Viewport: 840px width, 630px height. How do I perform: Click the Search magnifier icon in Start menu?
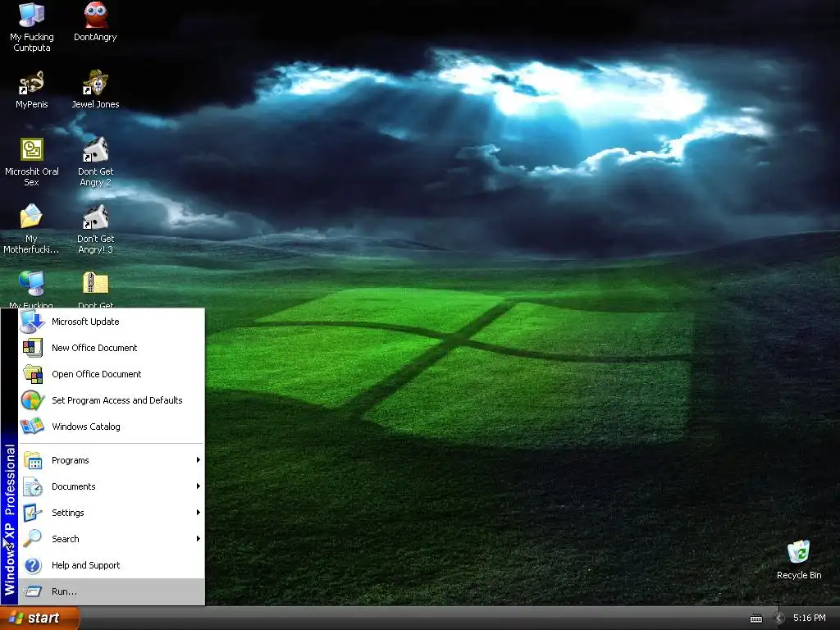32,538
